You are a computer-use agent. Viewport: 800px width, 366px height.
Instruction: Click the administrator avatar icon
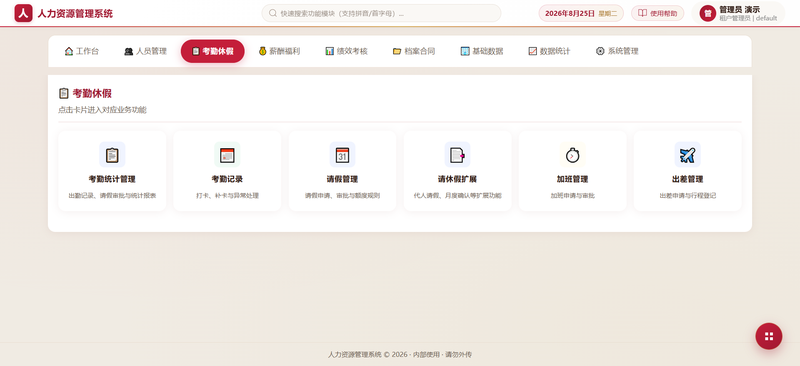[x=708, y=13]
